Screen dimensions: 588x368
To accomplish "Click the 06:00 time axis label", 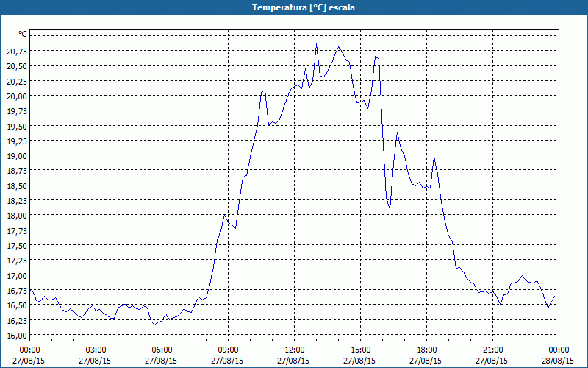I will 162,350.
